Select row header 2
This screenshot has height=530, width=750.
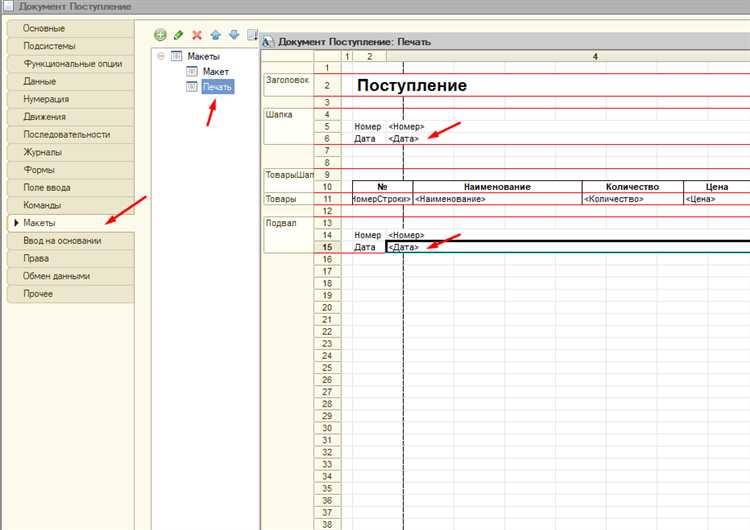point(327,85)
